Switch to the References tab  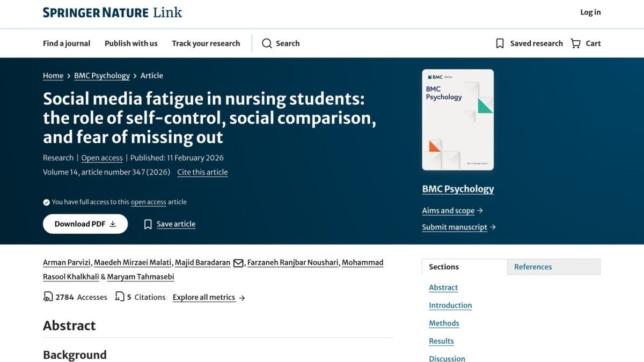(x=554, y=267)
